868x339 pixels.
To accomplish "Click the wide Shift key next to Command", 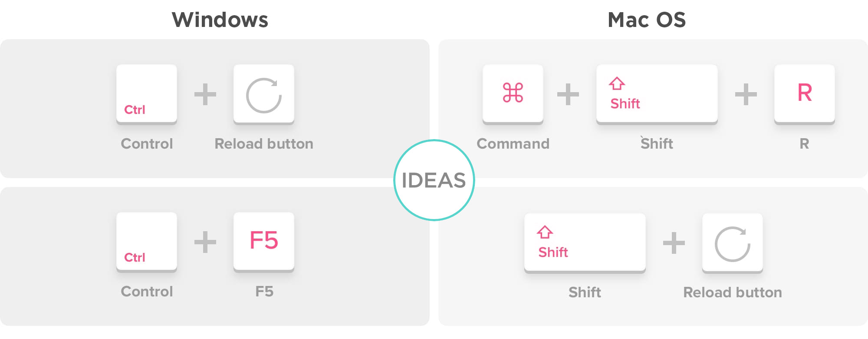I will (657, 94).
